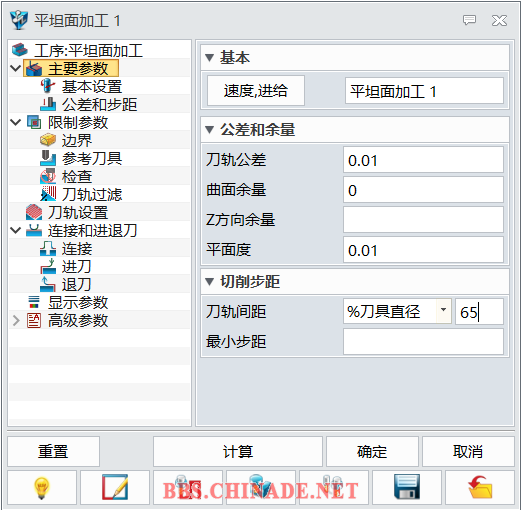Click the 限制参数 icon
The height and width of the screenshot is (510, 522).
[x=34, y=122]
